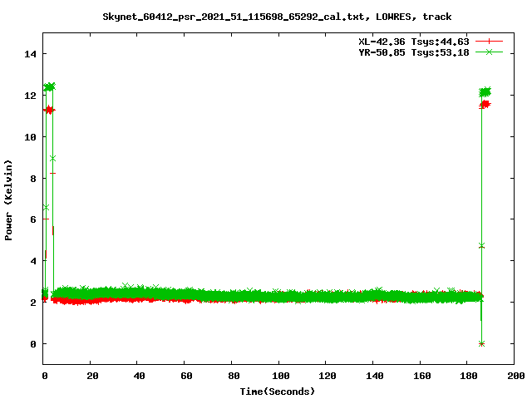The image size is (532, 399).
Task: Click the red legend line sample for XL
Action: tap(489, 42)
